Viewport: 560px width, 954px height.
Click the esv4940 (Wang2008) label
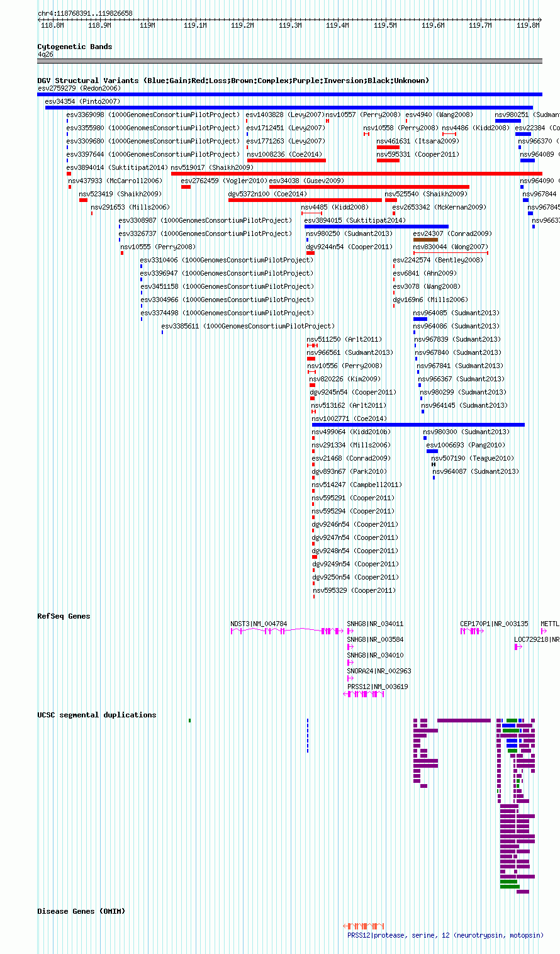439,115
